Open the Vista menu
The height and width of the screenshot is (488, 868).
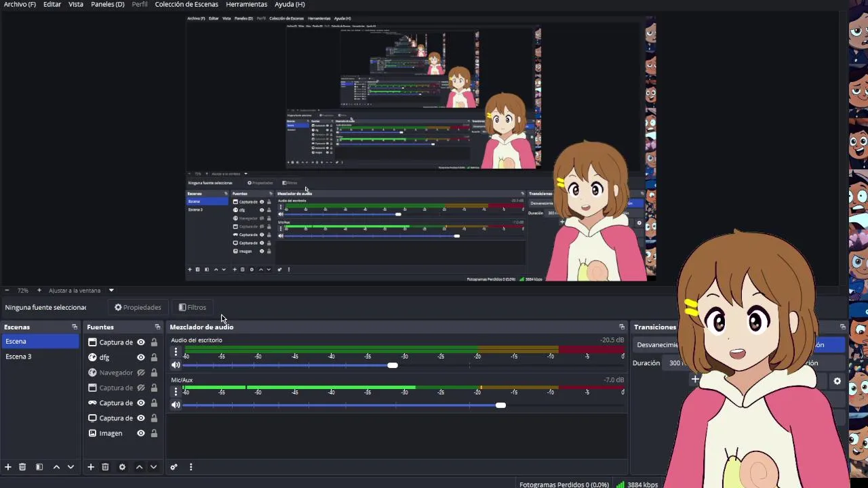point(76,4)
